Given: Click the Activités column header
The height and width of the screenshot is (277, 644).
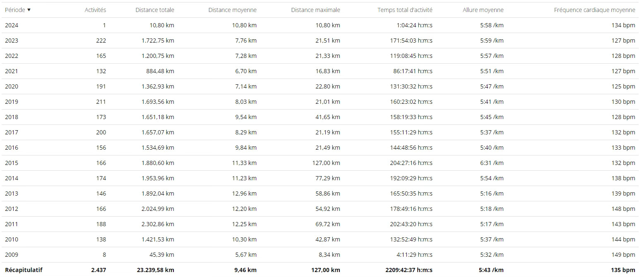Looking at the screenshot, I should coord(95,10).
